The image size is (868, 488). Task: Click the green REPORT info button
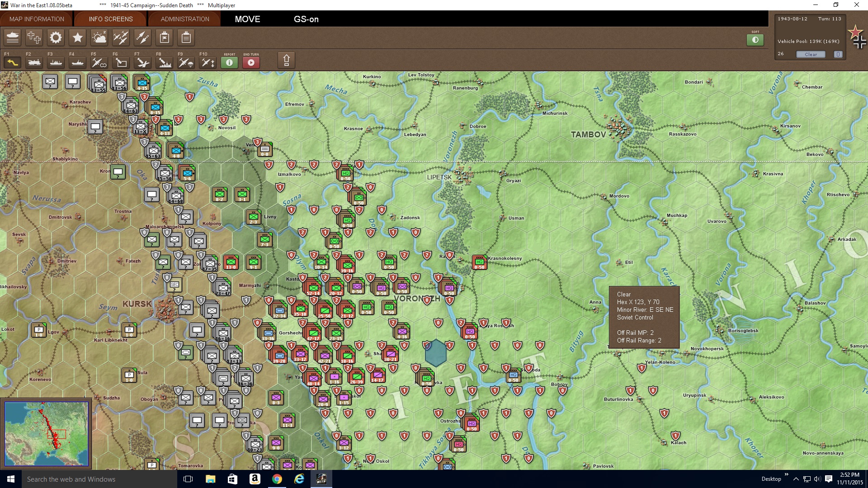coord(230,62)
